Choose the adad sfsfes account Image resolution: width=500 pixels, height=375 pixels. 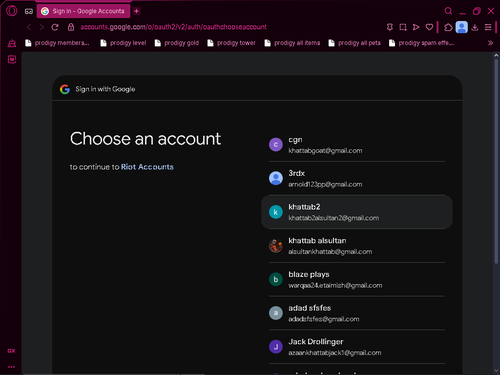357,313
